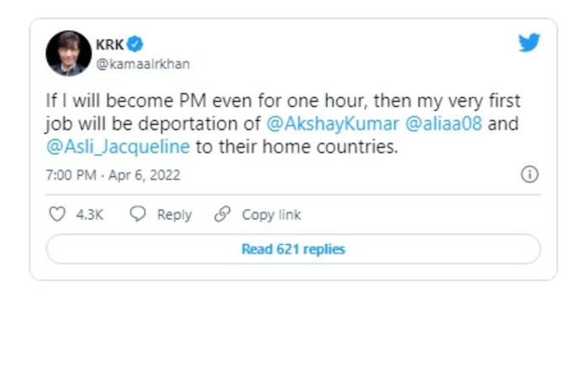The width and height of the screenshot is (588, 391).
Task: Click the KRK display name
Action: (109, 44)
